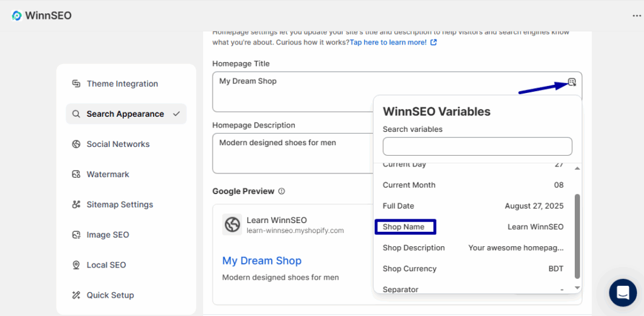The width and height of the screenshot is (644, 316).
Task: Focus the Search variables input box
Action: coord(477,146)
